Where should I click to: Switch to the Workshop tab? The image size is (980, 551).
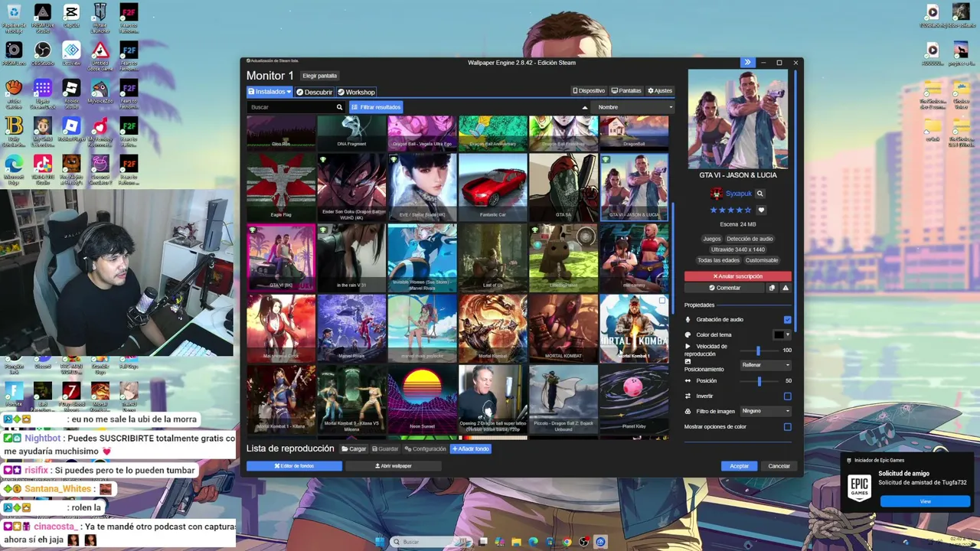(x=356, y=92)
